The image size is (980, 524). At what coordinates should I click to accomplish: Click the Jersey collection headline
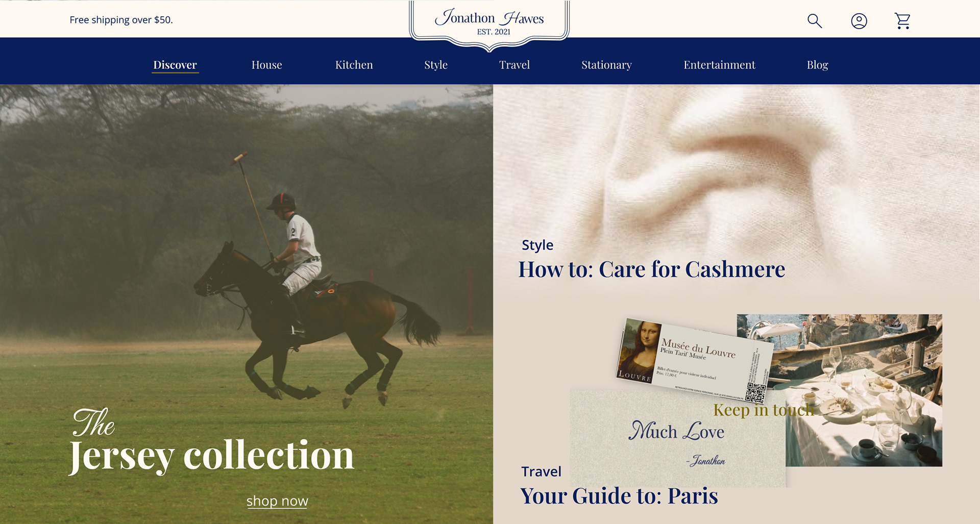(x=211, y=454)
